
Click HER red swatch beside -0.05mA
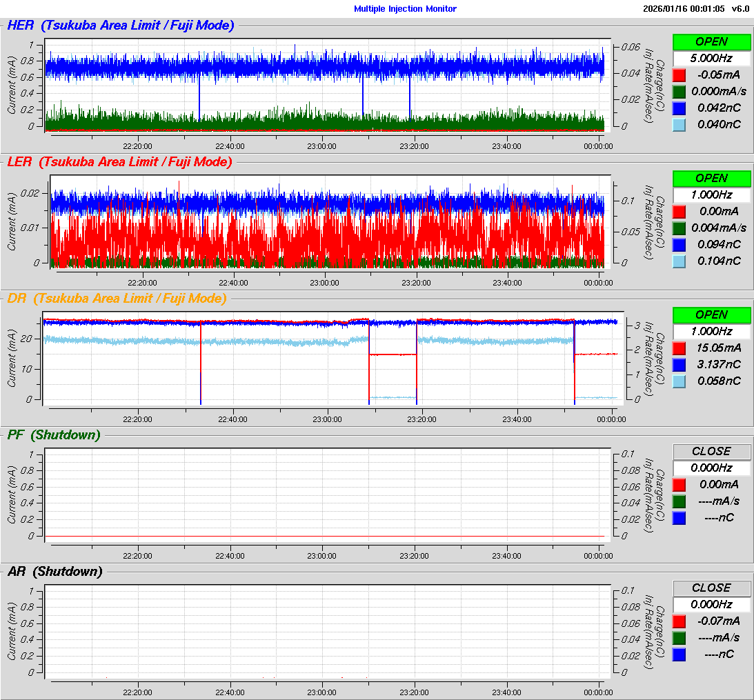point(679,75)
